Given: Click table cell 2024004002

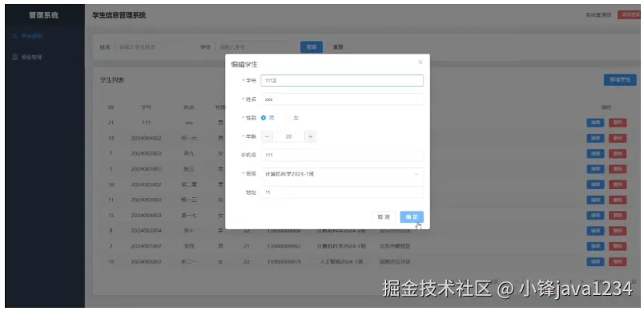Looking at the screenshot, I should click(x=147, y=138).
